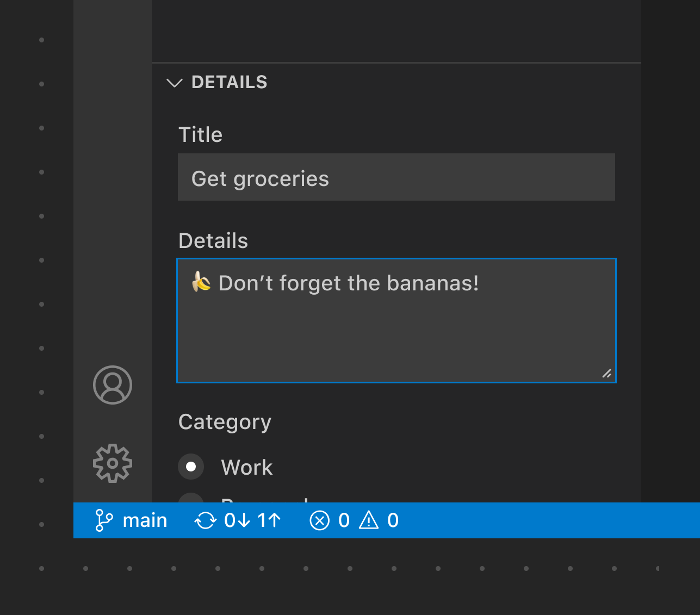Click the errors circle-x icon
Image resolution: width=700 pixels, height=615 pixels.
[320, 520]
